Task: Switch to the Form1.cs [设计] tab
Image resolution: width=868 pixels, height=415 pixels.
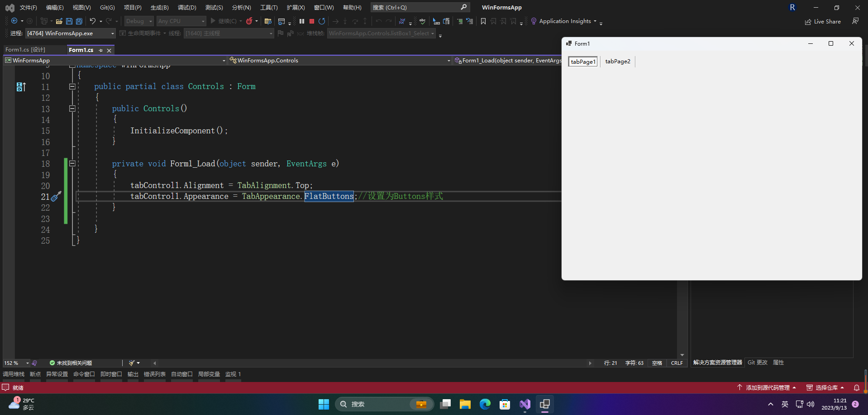Action: pos(25,50)
